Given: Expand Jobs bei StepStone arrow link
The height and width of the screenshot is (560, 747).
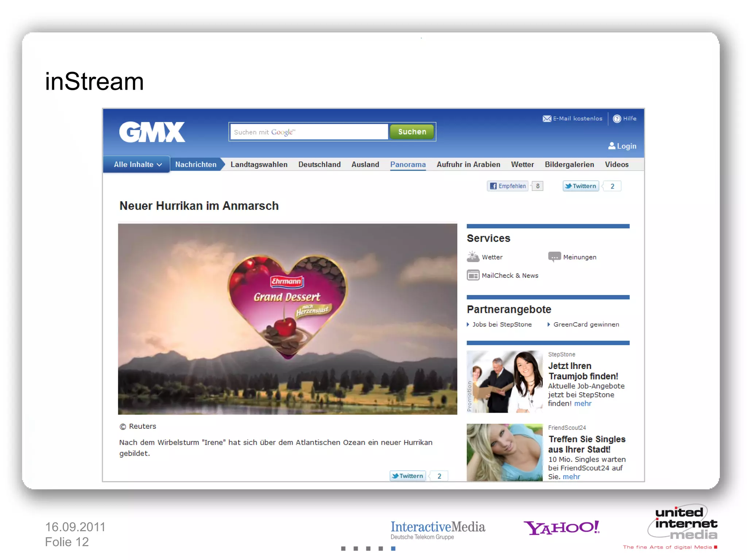Looking at the screenshot, I should pyautogui.click(x=499, y=324).
